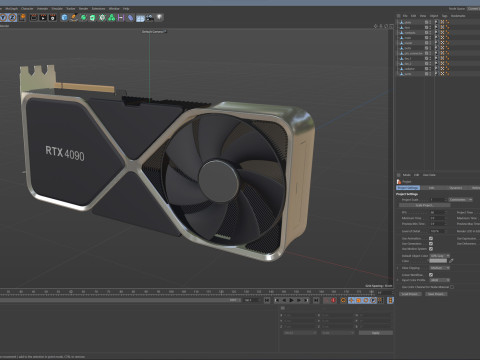Click the green Extrude generator icon
480x360 pixels.
[x=93, y=17]
